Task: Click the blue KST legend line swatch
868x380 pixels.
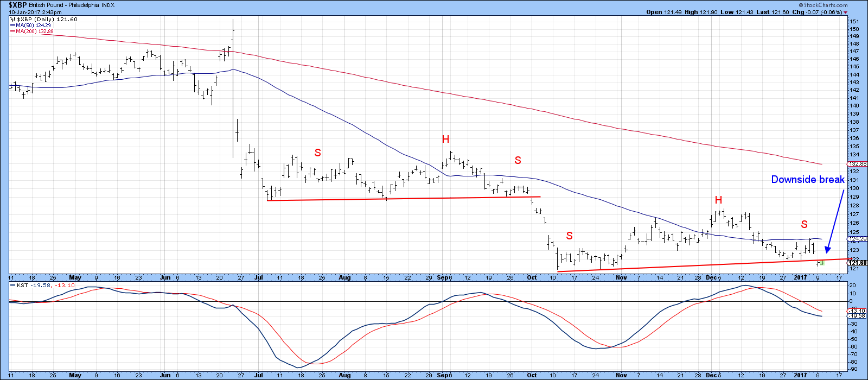Action: click(x=12, y=284)
